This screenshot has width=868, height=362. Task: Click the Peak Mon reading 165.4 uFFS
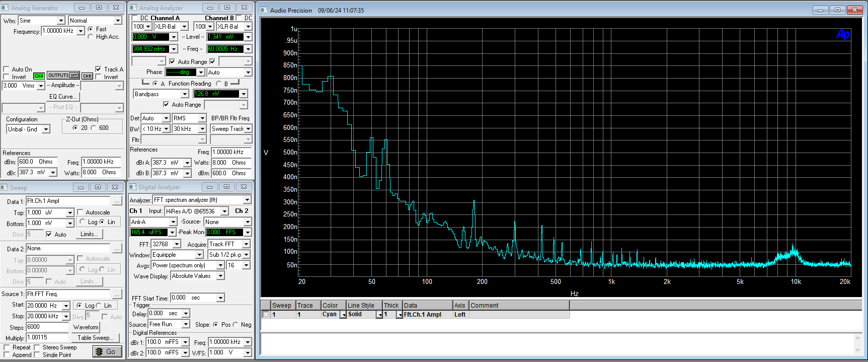pyautogui.click(x=149, y=232)
